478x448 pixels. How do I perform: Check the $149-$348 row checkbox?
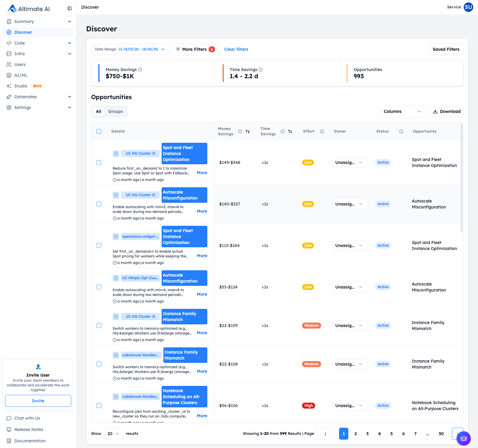pos(99,162)
